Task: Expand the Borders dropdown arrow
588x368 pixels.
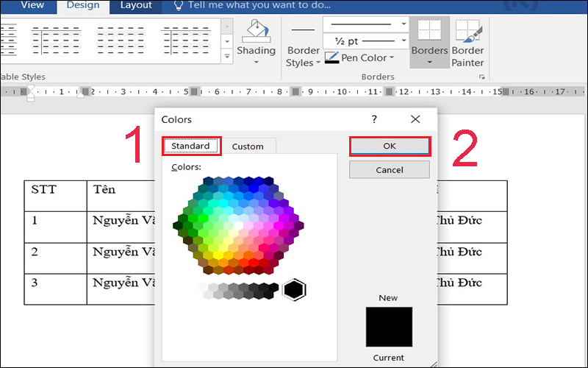Action: click(x=429, y=62)
